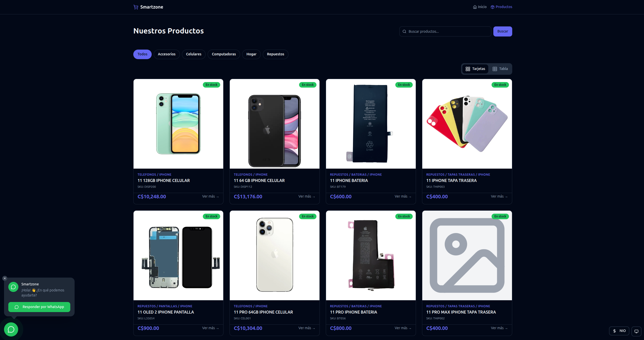Open the 11 OLED 2 screen image
644x340 pixels.
pos(178,255)
